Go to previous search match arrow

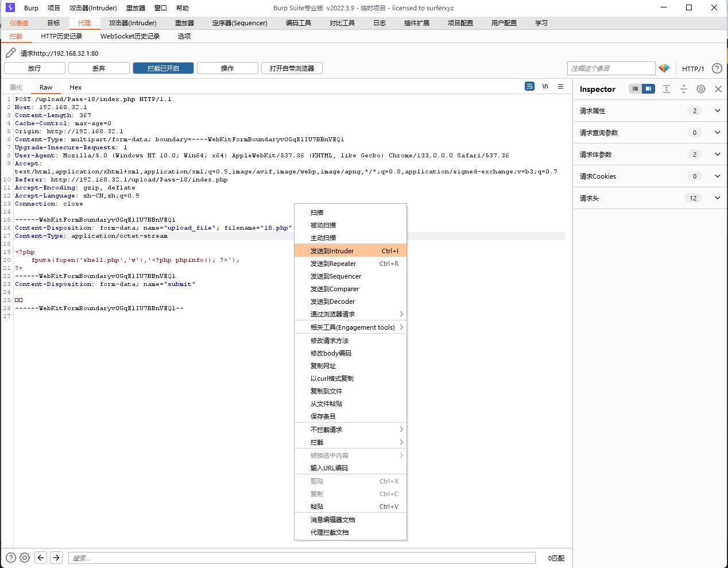tap(41, 557)
